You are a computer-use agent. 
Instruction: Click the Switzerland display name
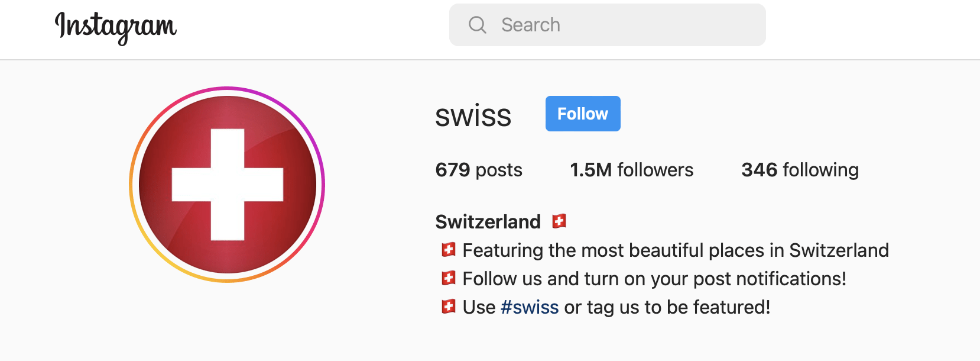488,222
